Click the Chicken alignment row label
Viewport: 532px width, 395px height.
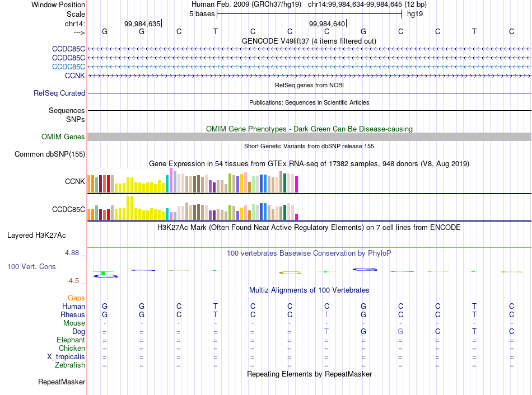72,348
